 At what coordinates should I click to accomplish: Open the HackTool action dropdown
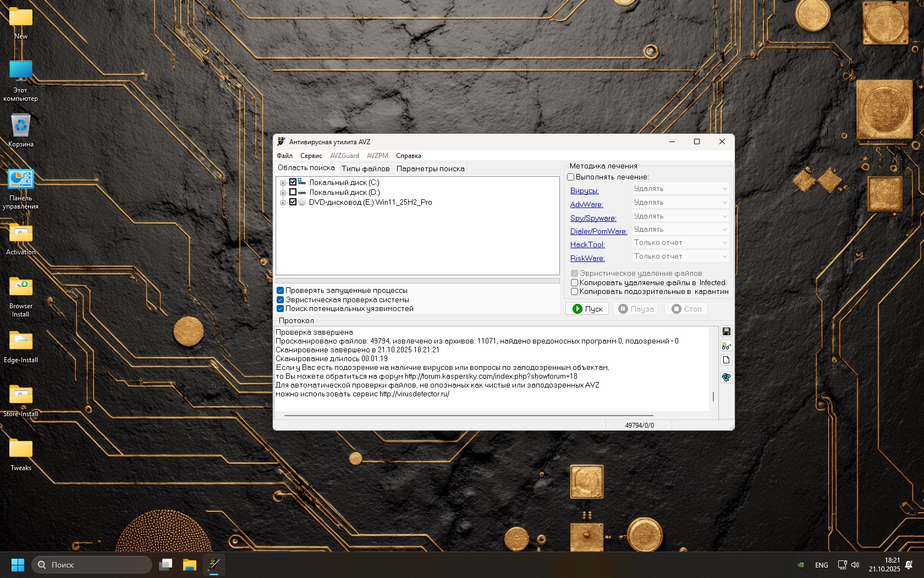click(x=680, y=243)
